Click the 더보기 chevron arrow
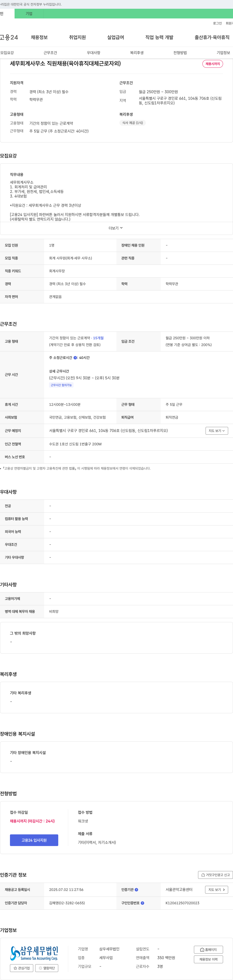 121,228
